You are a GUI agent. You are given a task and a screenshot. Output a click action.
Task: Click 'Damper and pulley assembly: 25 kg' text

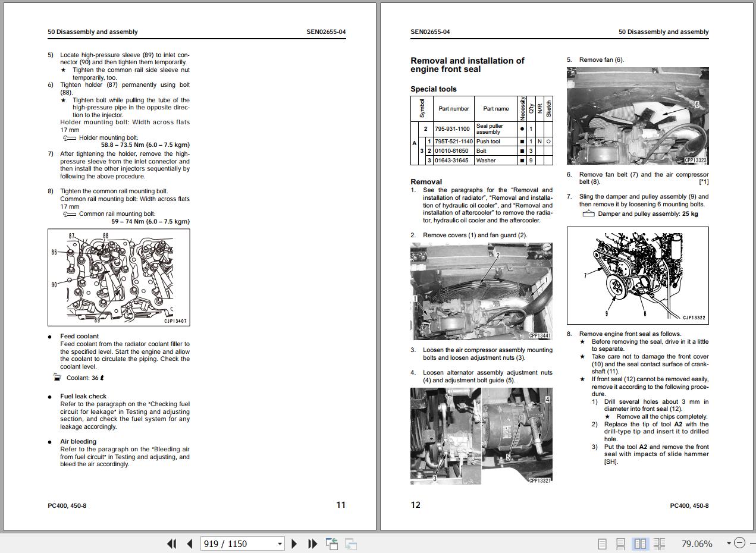[x=648, y=214]
